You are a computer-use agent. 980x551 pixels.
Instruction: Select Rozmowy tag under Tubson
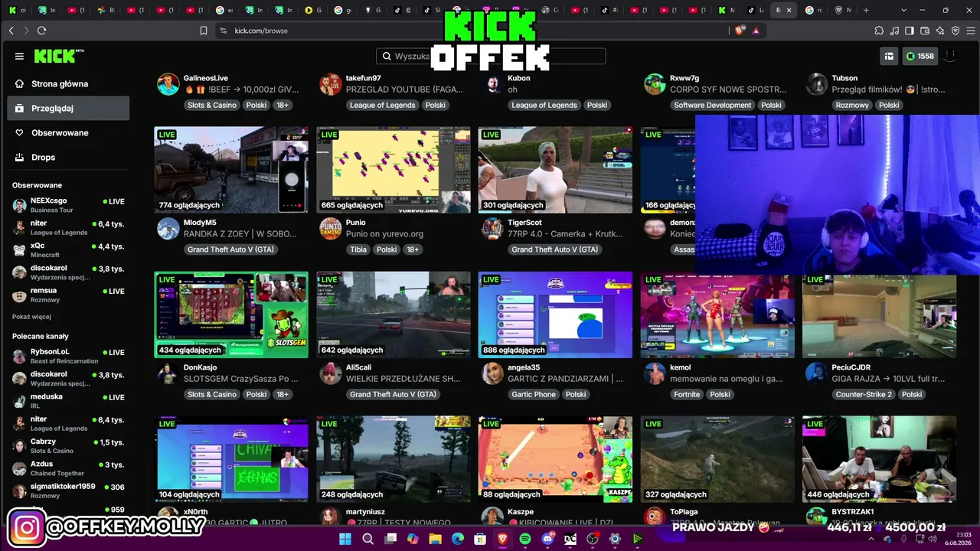pyautogui.click(x=852, y=105)
